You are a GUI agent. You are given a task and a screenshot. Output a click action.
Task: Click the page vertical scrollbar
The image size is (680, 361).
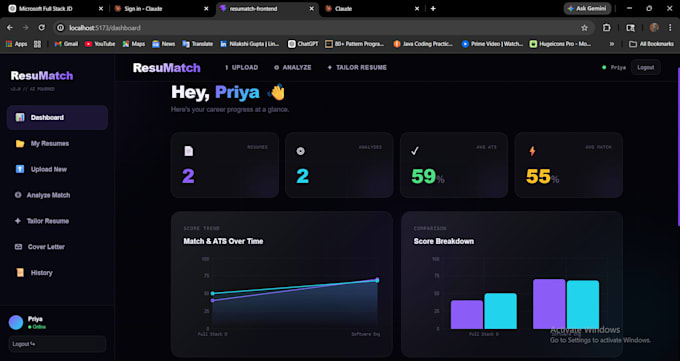click(x=678, y=147)
